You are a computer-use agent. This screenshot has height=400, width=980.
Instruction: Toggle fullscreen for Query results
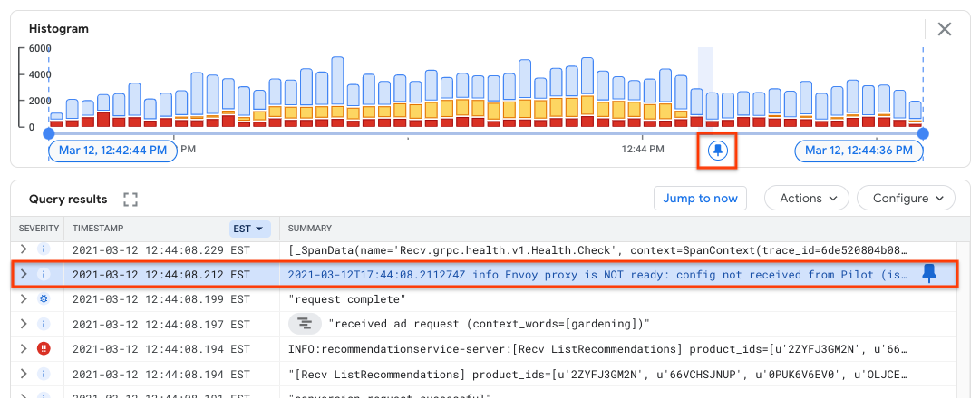(130, 200)
